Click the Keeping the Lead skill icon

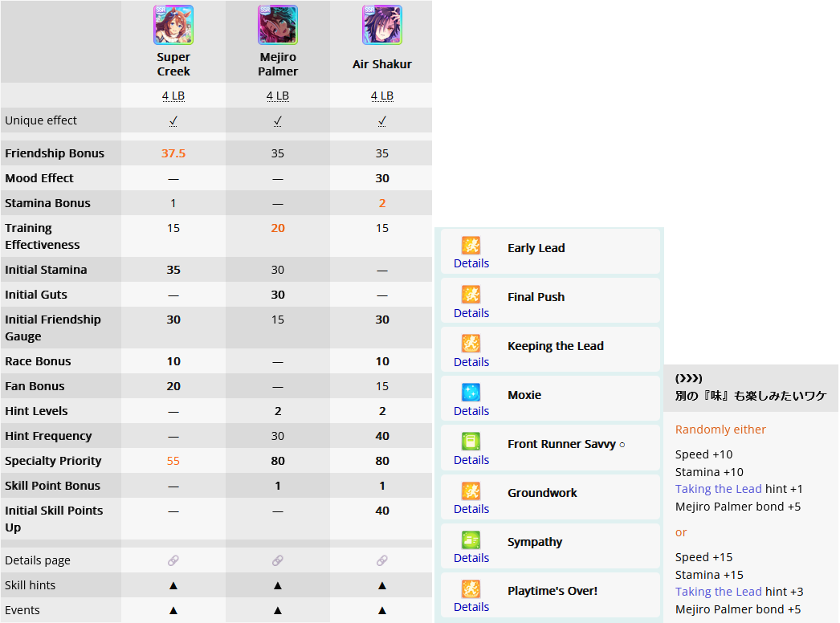pos(471,344)
